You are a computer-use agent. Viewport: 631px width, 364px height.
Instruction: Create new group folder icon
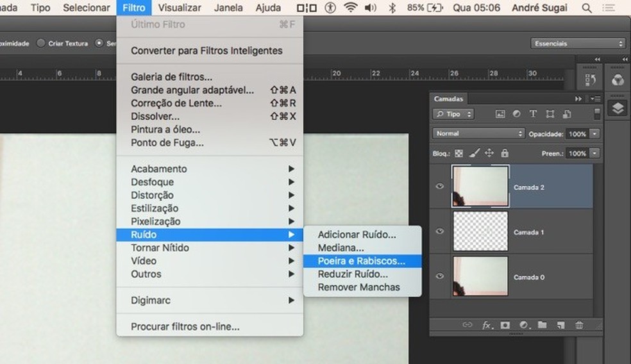click(542, 324)
